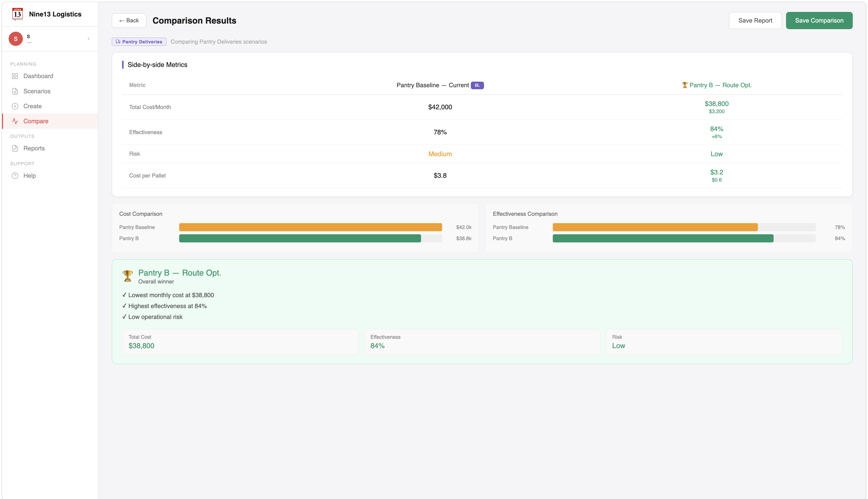Click the Cost per Pallet row label

[147, 176]
